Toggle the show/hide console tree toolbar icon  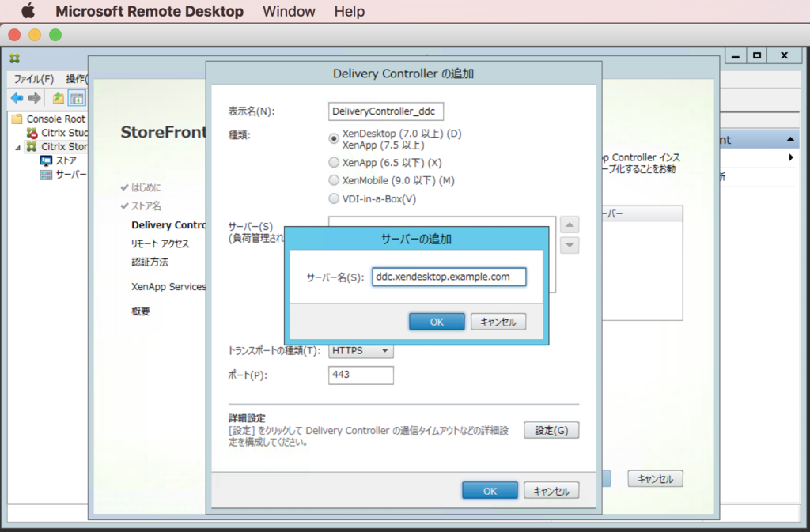77,97
